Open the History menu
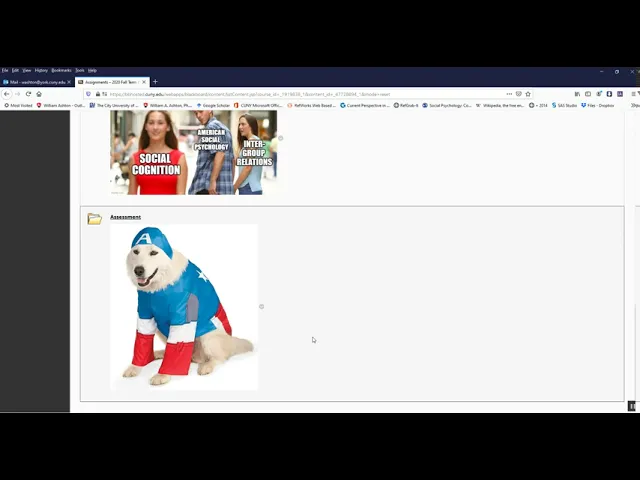Image resolution: width=640 pixels, height=480 pixels. tap(41, 71)
